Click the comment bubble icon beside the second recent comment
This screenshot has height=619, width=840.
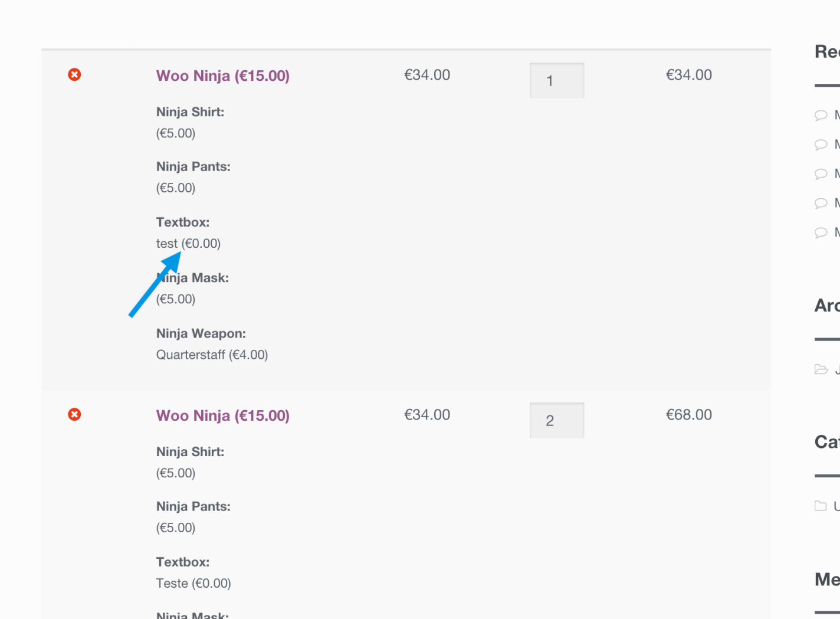822,145
